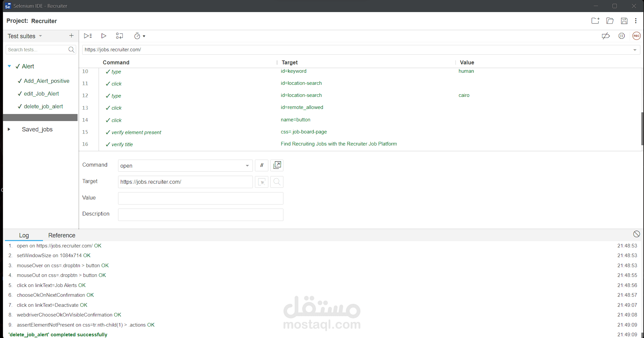Screen dimensions: 644x338
Task: Click log line 'setWindowSize on 1084x714 OK'
Action: [54, 256]
